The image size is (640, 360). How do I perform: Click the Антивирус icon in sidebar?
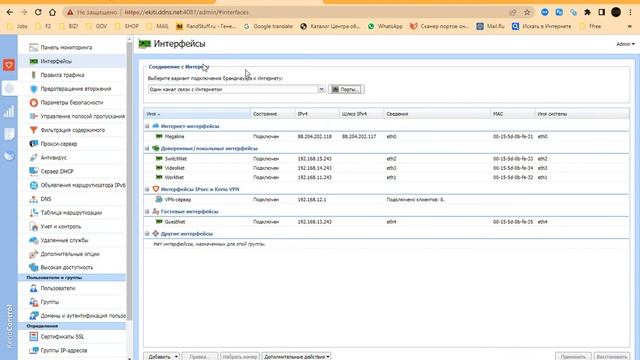(33, 158)
